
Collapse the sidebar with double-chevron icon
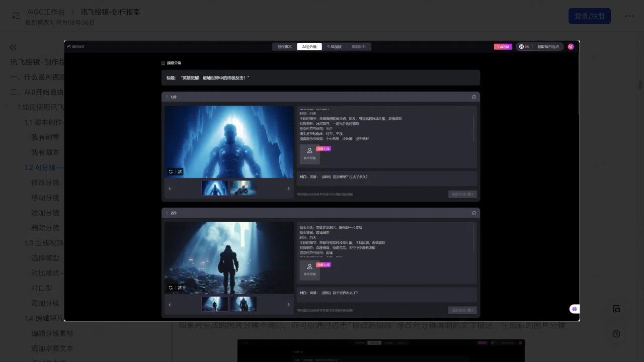pyautogui.click(x=13, y=47)
